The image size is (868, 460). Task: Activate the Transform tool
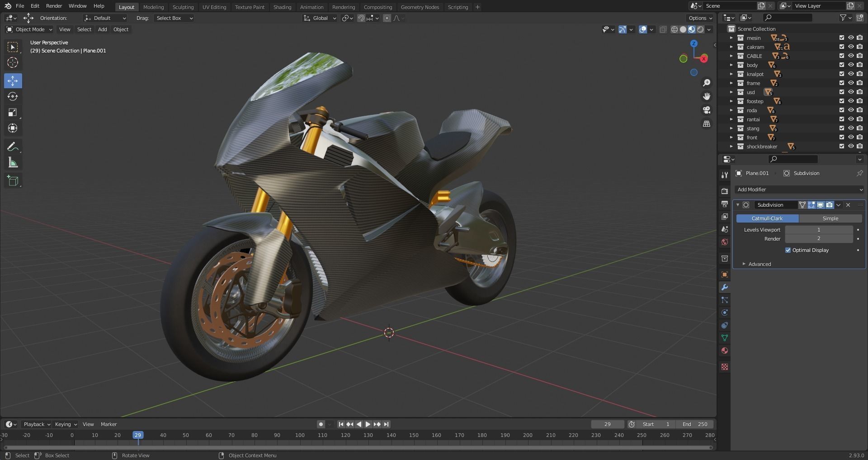(13, 128)
